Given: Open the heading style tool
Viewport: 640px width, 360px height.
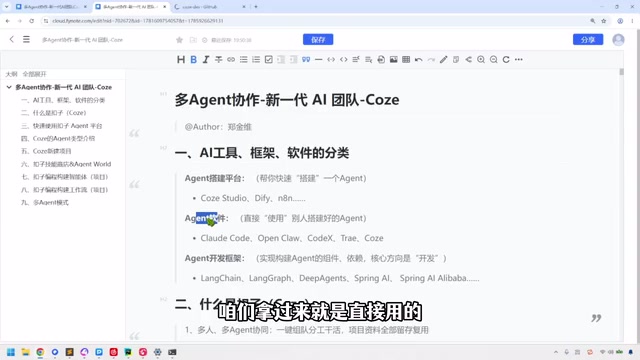Looking at the screenshot, I should click(x=181, y=60).
